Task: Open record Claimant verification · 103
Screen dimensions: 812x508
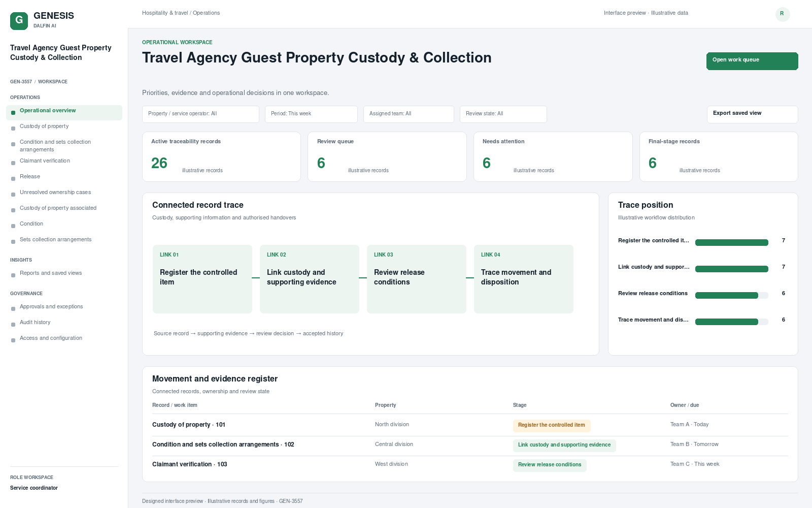Action: click(x=190, y=464)
